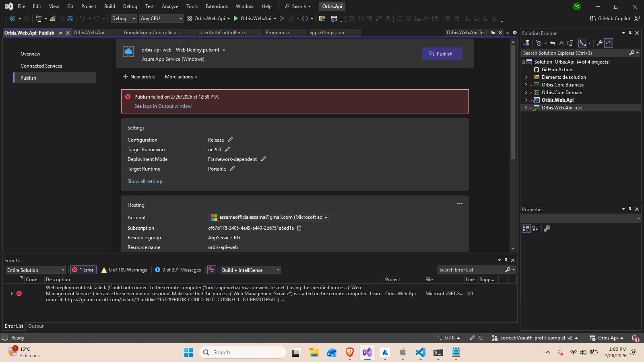Expand the Orbis.Core.Business project node

click(526, 85)
